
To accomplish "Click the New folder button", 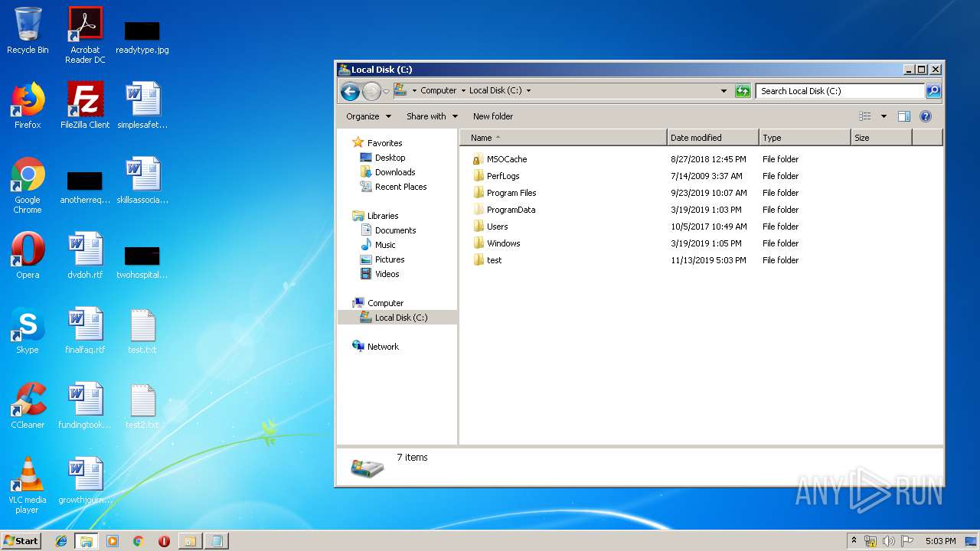I will 493,116.
